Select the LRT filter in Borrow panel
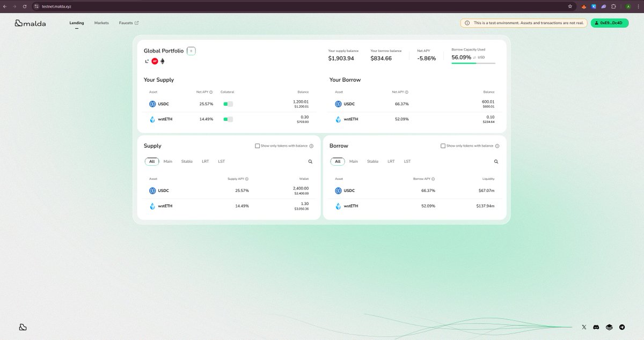The height and width of the screenshot is (340, 644). 391,161
